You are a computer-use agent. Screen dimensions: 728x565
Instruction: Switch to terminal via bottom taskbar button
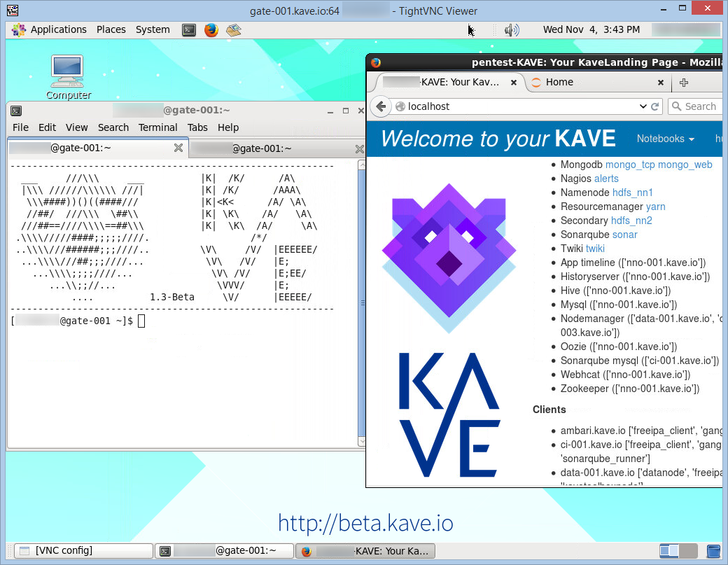pos(224,550)
